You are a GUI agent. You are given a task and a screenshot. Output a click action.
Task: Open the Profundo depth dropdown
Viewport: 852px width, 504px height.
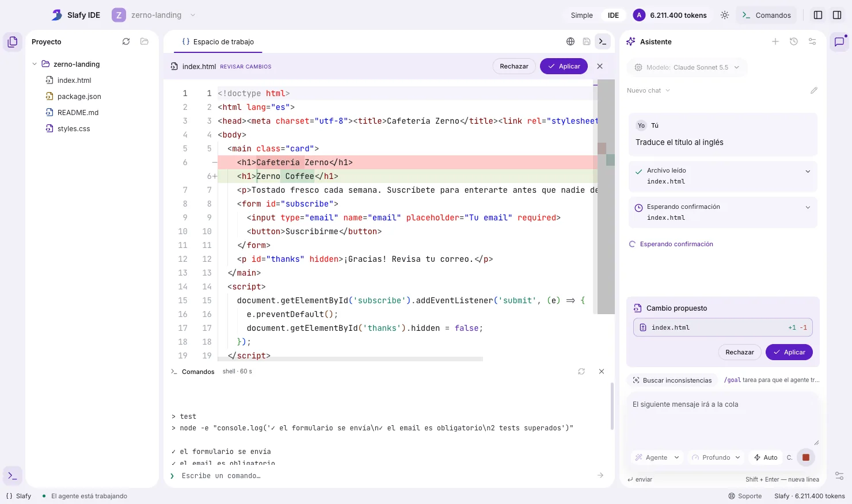(716, 457)
